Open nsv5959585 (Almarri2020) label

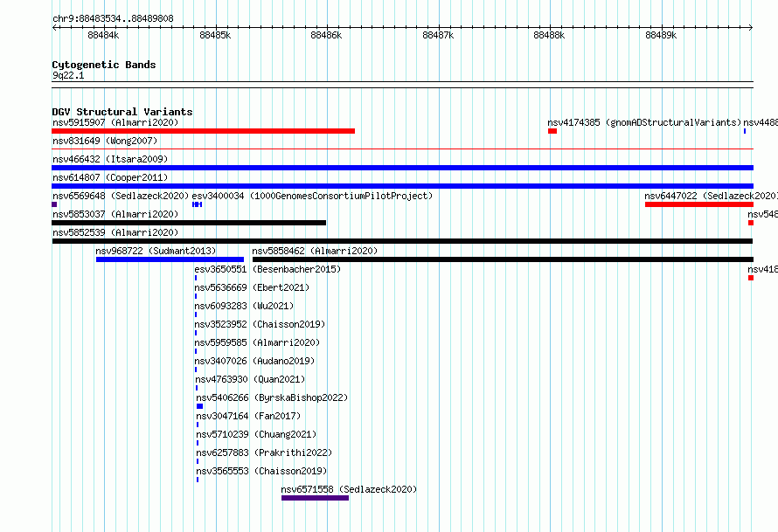(257, 342)
